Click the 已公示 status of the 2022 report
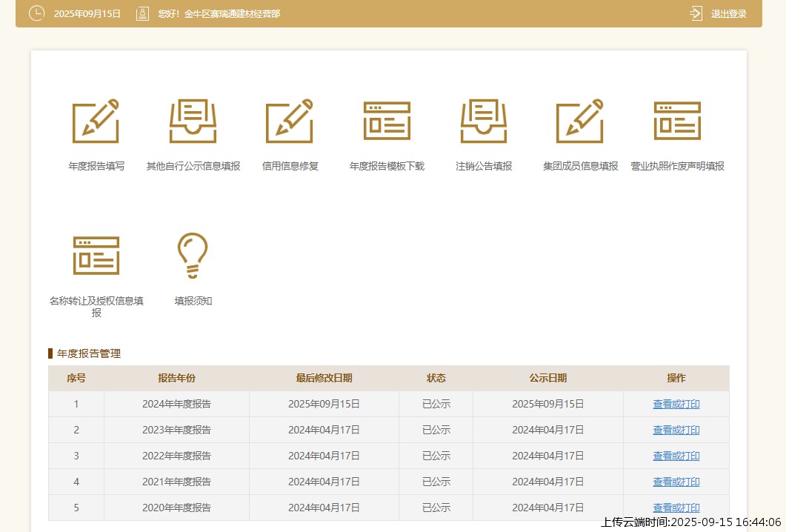 tap(436, 456)
